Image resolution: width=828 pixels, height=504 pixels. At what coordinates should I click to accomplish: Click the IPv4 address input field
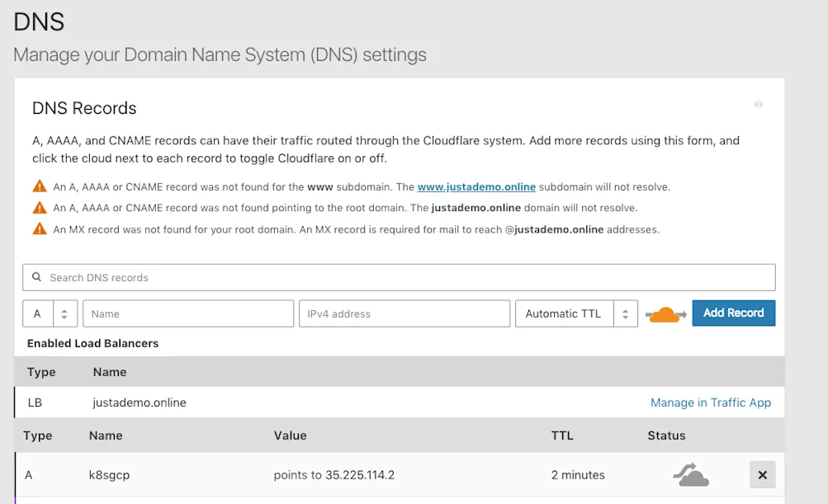point(405,313)
